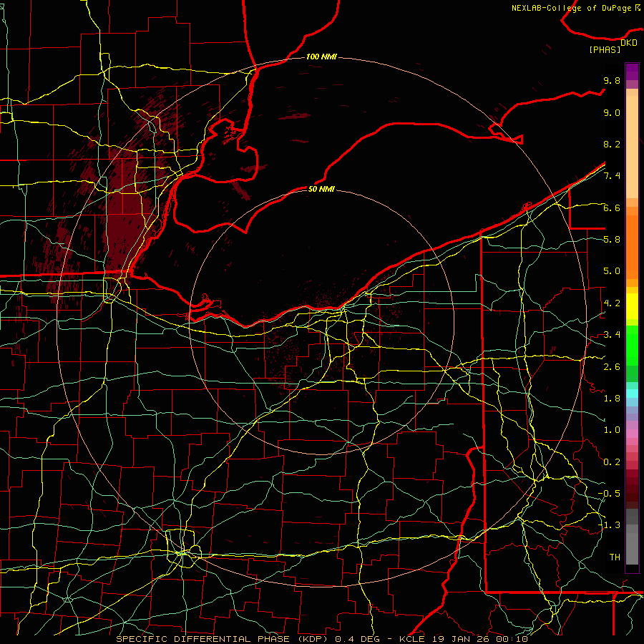Click the "100 NMI" range ring label
Viewport: 644px width, 644px height.
pos(321,57)
